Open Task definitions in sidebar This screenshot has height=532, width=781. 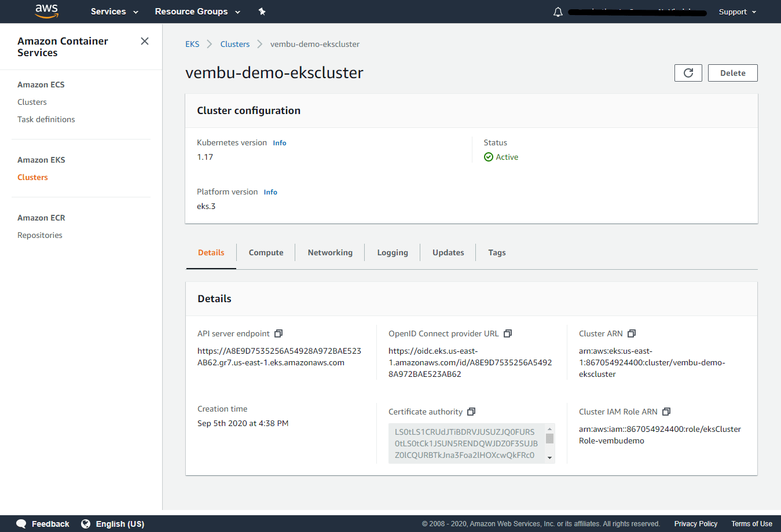coord(46,119)
